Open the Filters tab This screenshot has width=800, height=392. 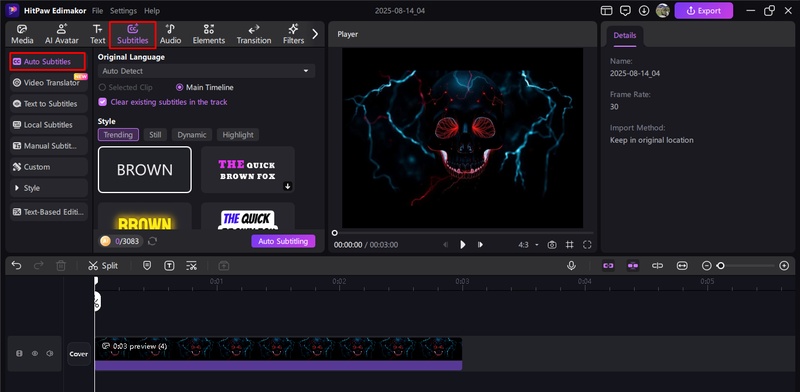pyautogui.click(x=293, y=34)
